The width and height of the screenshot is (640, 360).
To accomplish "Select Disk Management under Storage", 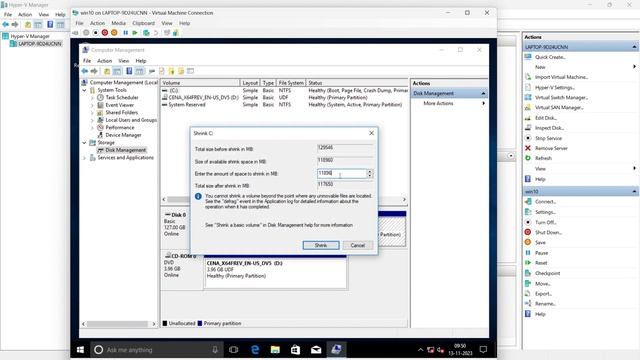I will click(125, 150).
